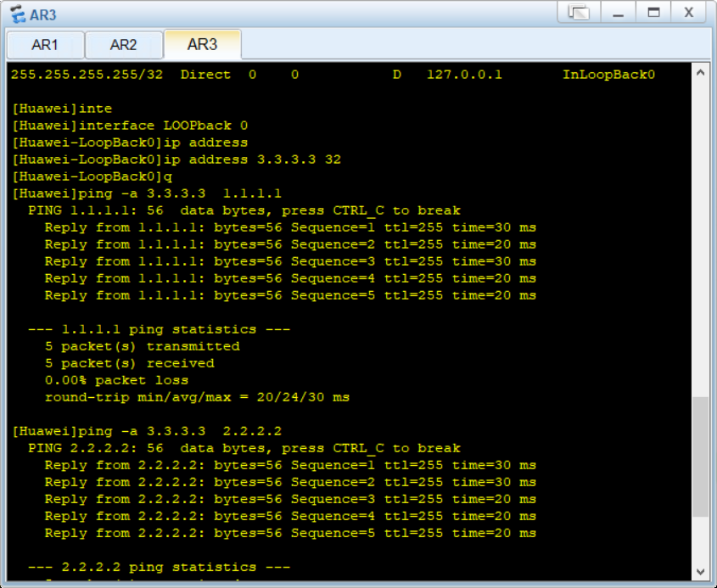This screenshot has width=717, height=588.
Task: Close the AR3 window
Action: tap(689, 13)
